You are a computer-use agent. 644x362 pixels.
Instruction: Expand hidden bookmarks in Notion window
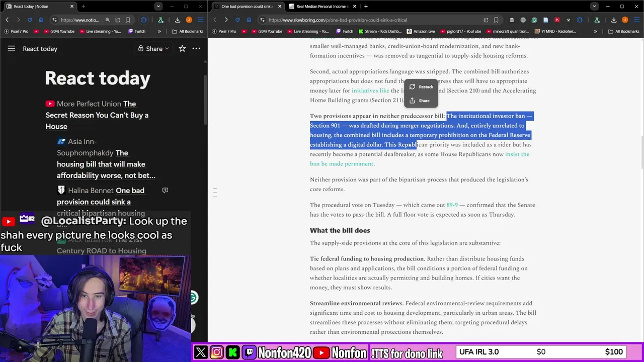(x=159, y=31)
